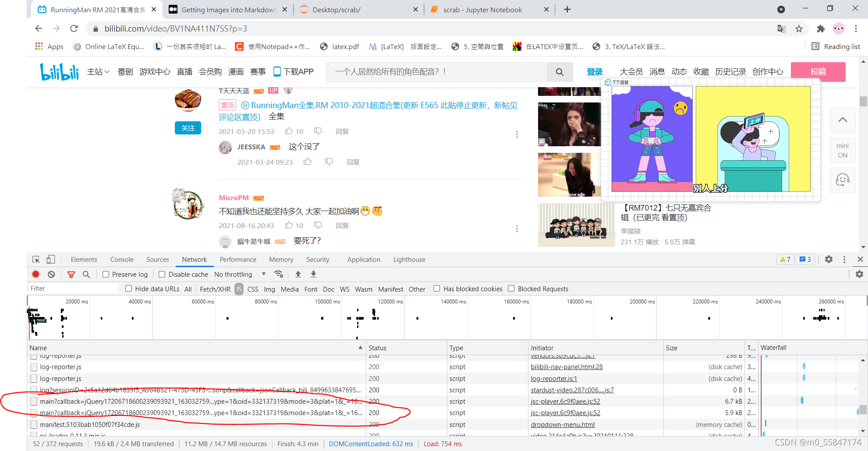Image resolution: width=868 pixels, height=451 pixels.
Task: Open the translate page icon in address bar
Action: click(781, 28)
